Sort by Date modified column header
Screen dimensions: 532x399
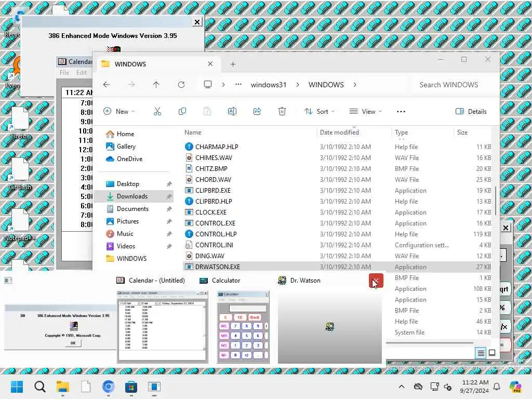339,132
